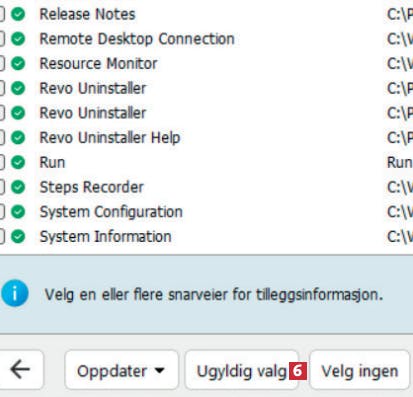Toggle the Steps Recorder row checkbox
The image size is (413, 397).
coord(1,187)
